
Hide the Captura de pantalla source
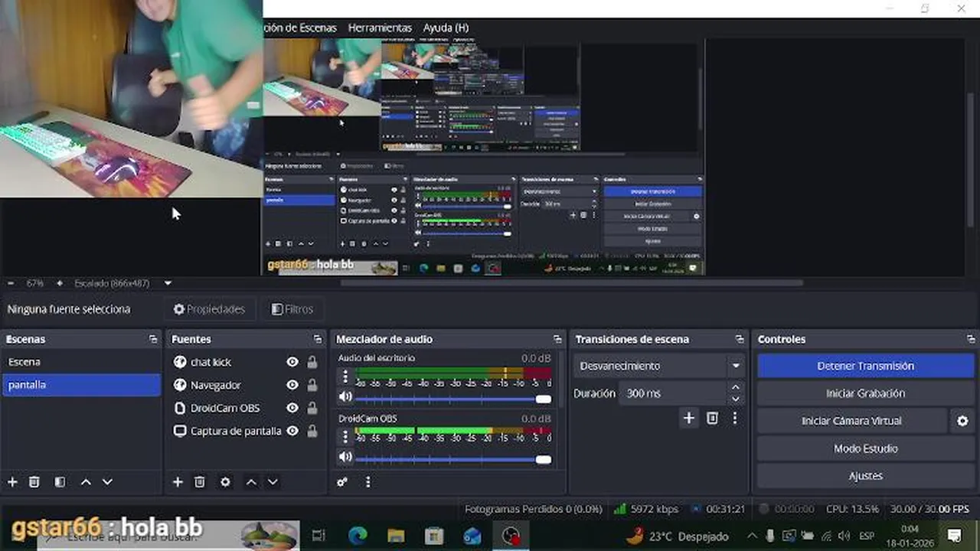point(292,431)
